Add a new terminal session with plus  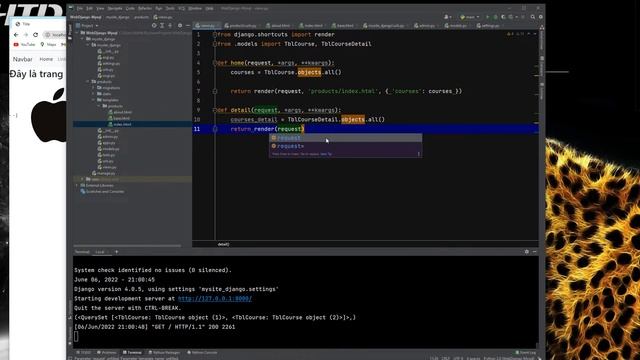[x=116, y=252]
